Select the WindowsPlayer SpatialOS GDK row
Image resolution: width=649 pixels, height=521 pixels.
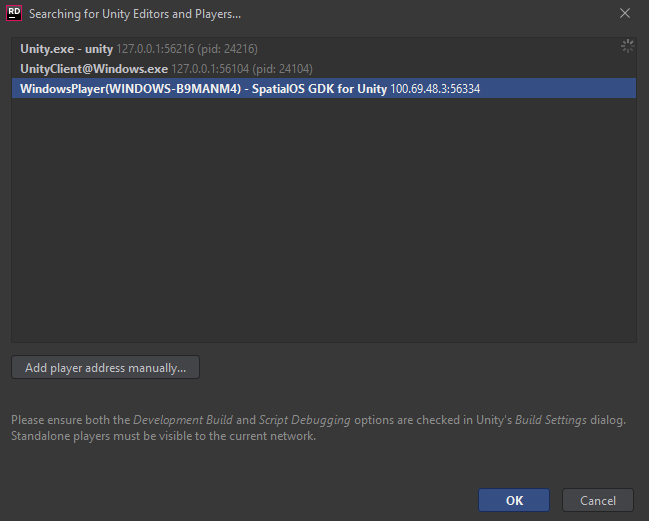[324, 89]
